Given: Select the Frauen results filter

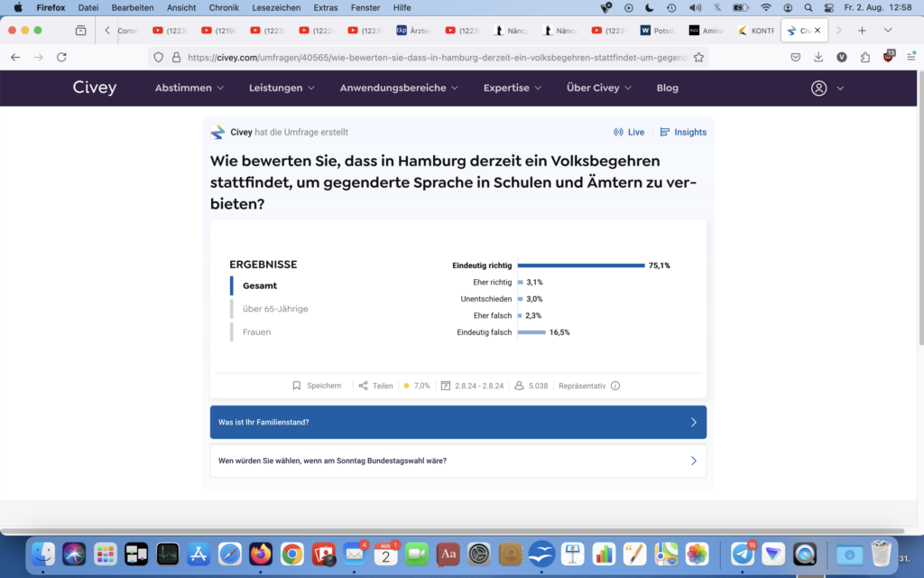Looking at the screenshot, I should click(x=256, y=332).
